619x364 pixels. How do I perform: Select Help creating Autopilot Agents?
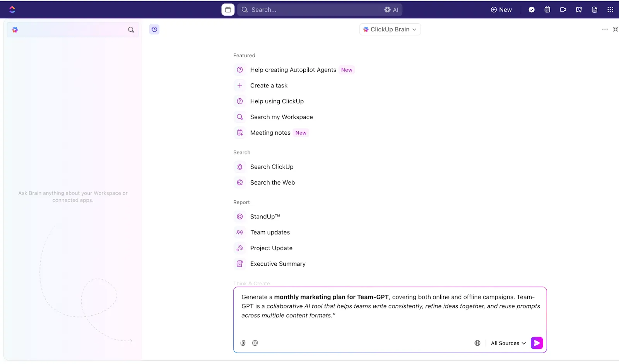pyautogui.click(x=294, y=70)
